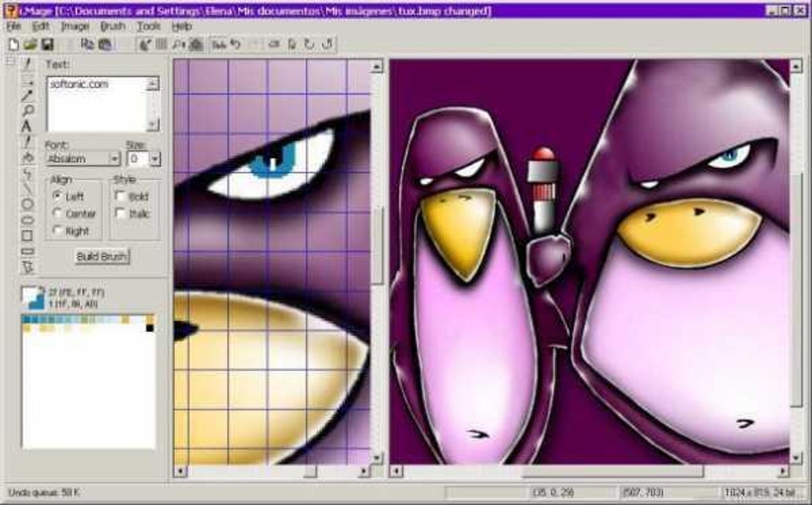
Task: Open the Brush menu
Action: coord(112,26)
